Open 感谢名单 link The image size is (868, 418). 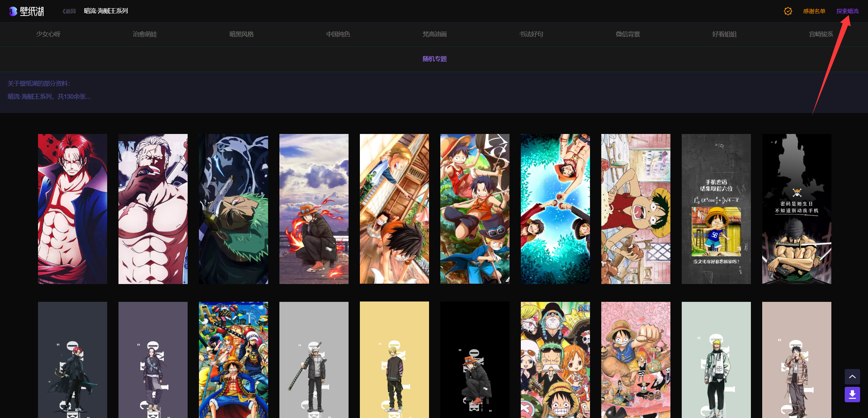point(814,11)
